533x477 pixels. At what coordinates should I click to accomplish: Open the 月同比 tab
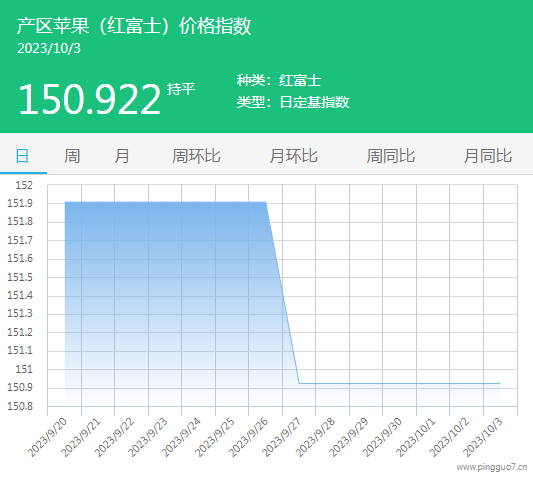coord(488,156)
